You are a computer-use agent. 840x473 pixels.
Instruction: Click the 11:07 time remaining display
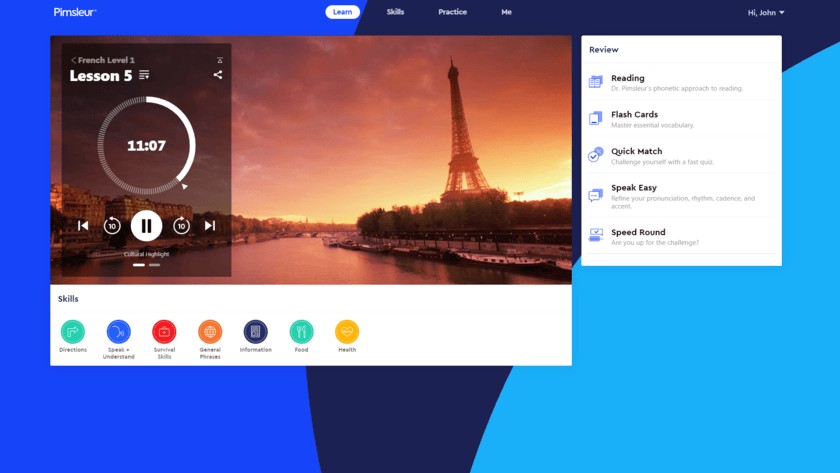point(146,145)
